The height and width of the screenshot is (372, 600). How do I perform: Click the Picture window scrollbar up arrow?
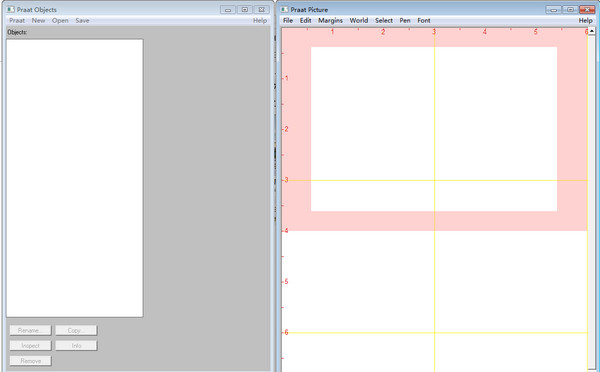592,31
